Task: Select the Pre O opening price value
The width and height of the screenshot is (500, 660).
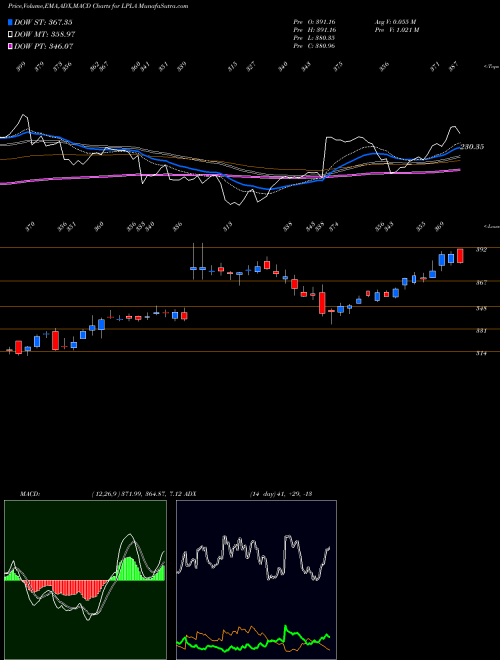Action: pyautogui.click(x=314, y=22)
